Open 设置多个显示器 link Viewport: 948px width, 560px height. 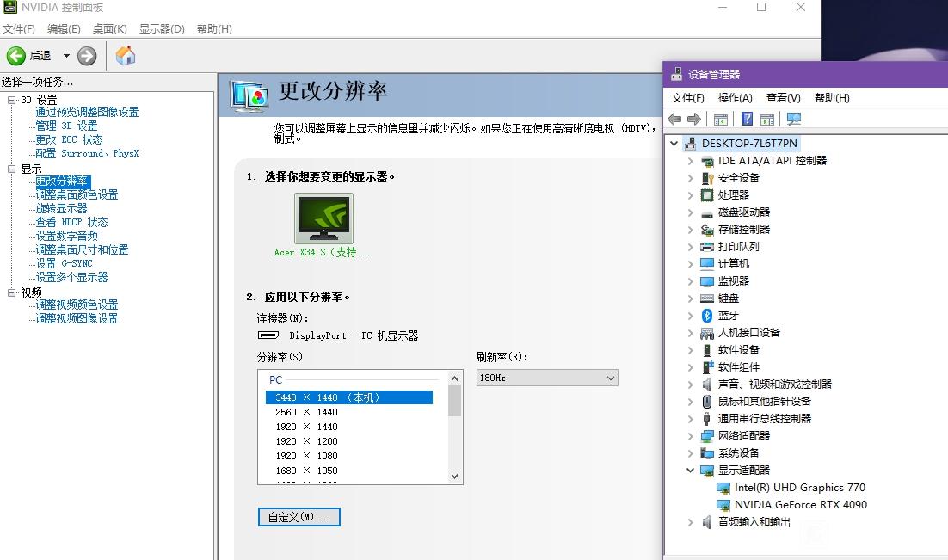(x=71, y=277)
